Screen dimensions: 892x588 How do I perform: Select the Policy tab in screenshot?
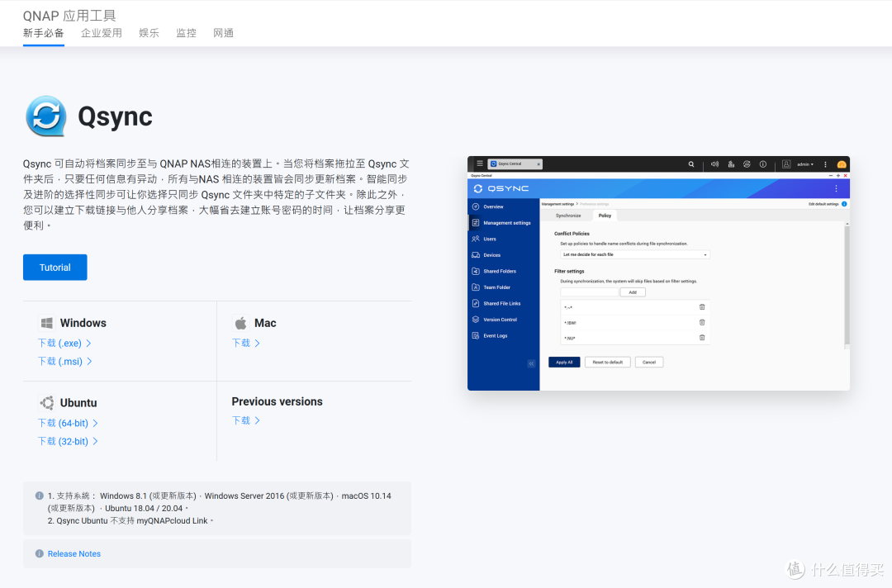(605, 216)
